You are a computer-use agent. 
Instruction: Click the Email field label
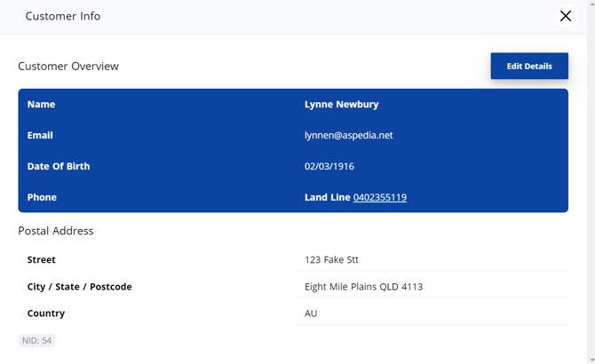pyautogui.click(x=40, y=136)
